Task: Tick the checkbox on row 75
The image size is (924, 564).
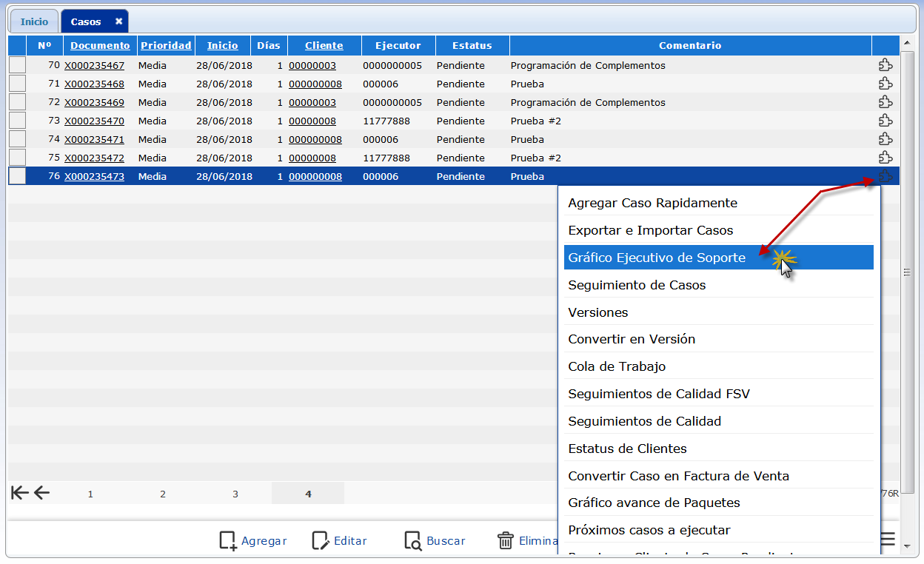Action: point(17,158)
